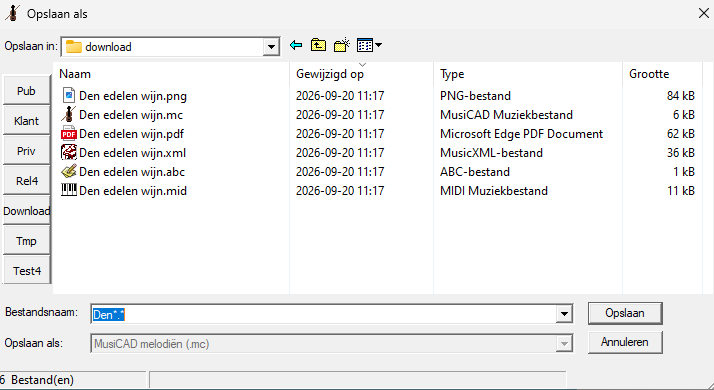Viewport: 714px width, 390px height.
Task: Click the folder icon in Opslaan in box
Action: coord(74,46)
